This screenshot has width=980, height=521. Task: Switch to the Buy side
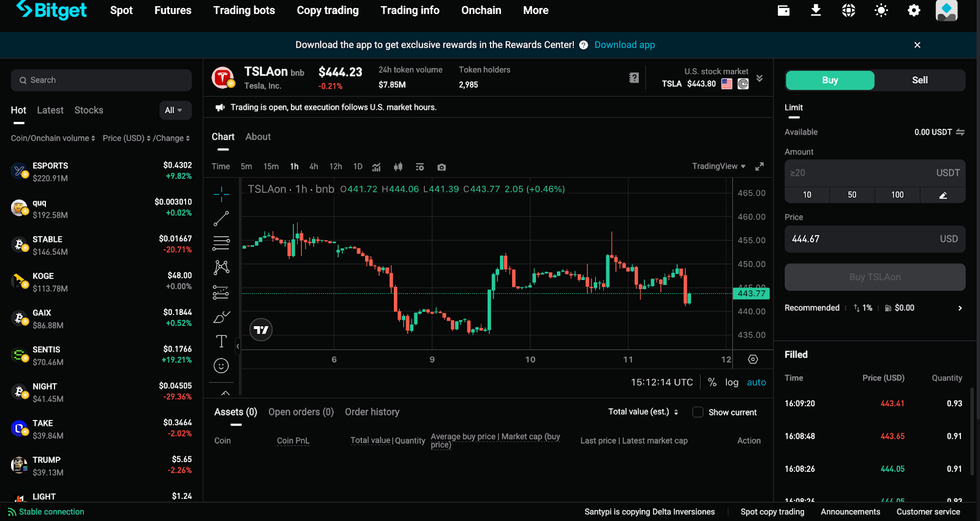(x=830, y=80)
